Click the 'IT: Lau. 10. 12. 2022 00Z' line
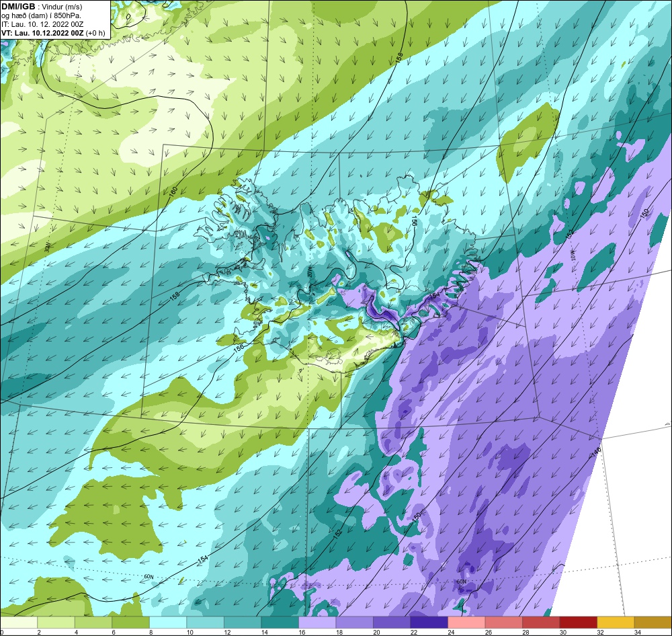The height and width of the screenshot is (636, 672). tap(42, 24)
